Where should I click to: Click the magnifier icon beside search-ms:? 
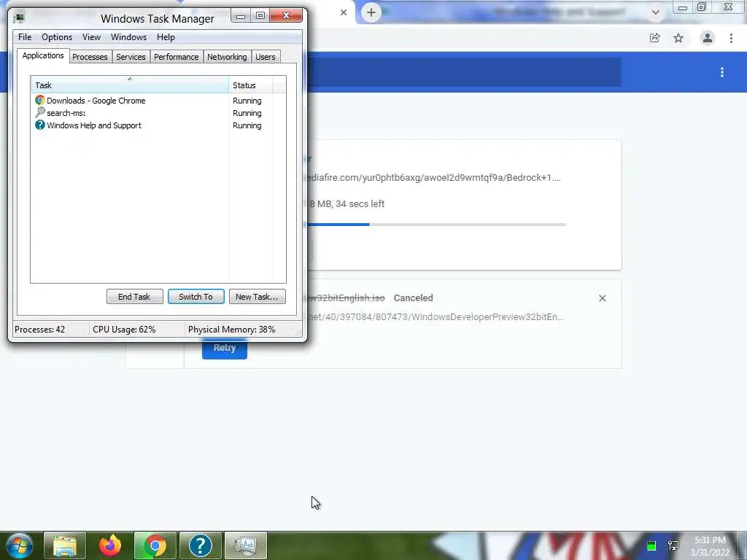point(39,112)
